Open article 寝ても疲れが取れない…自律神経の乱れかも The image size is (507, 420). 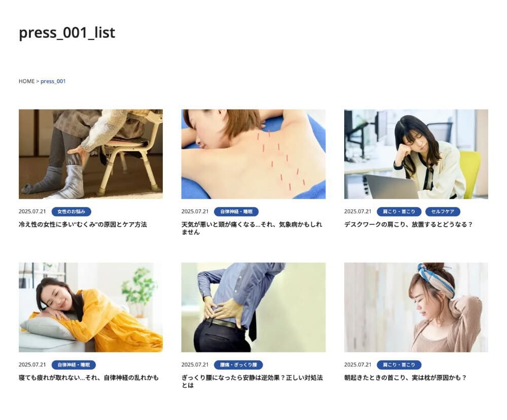pos(89,377)
